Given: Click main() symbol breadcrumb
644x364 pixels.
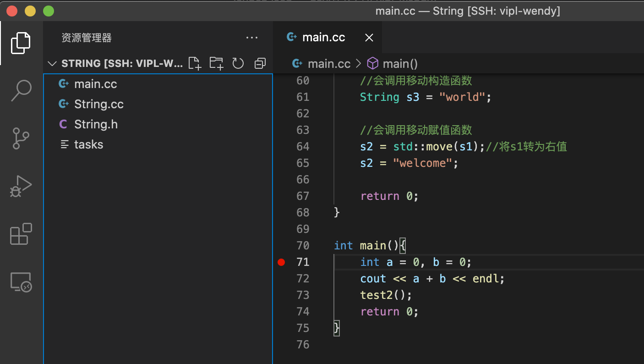Looking at the screenshot, I should click(400, 64).
